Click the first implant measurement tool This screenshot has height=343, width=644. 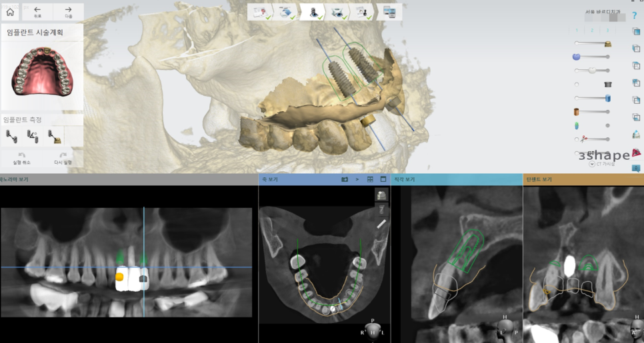click(11, 136)
